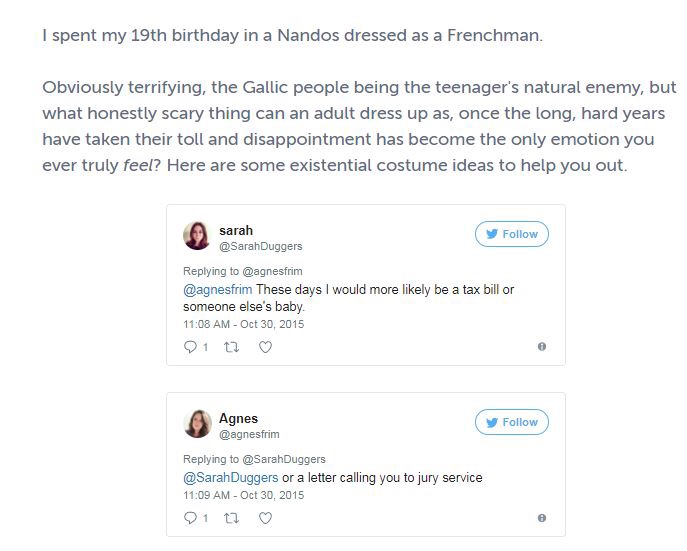Open sarah's profile picture

pos(197,236)
